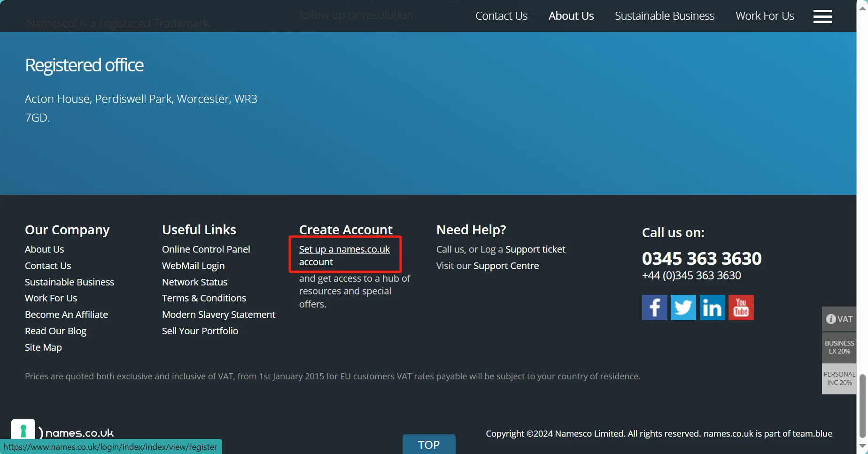Open Support ticket link
Screen dimensions: 868x454
click(535, 249)
